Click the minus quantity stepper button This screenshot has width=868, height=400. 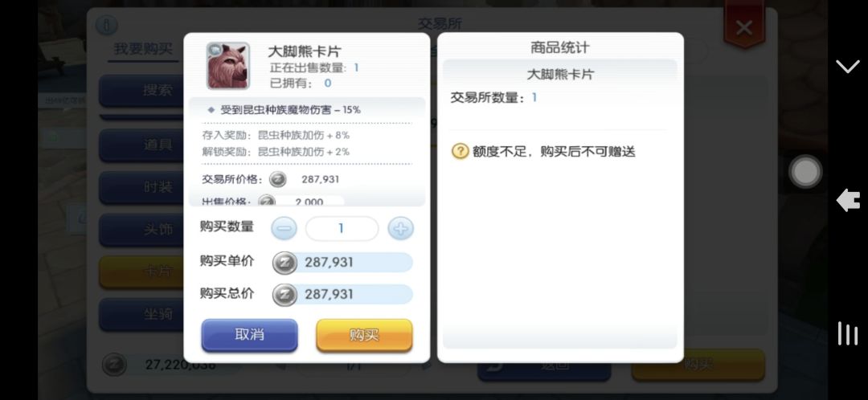[284, 228]
